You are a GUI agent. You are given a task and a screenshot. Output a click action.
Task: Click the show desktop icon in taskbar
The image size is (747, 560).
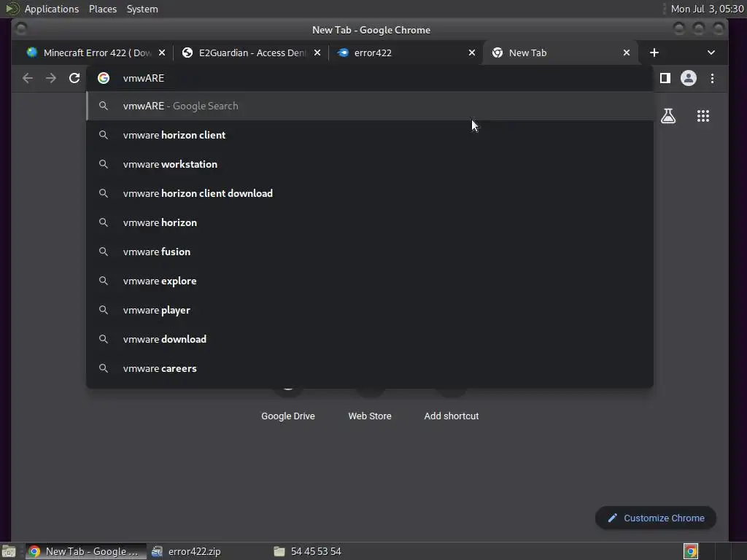coord(9,551)
